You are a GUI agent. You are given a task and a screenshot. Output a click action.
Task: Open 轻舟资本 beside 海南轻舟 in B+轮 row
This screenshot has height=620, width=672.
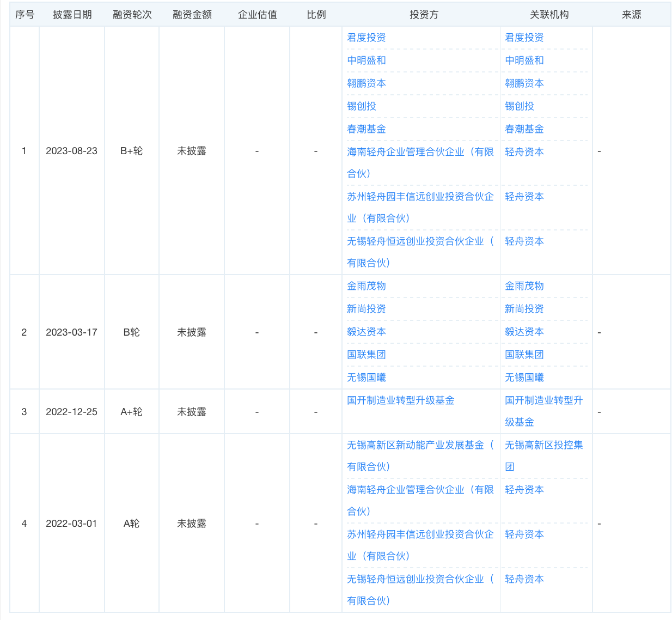click(x=524, y=152)
